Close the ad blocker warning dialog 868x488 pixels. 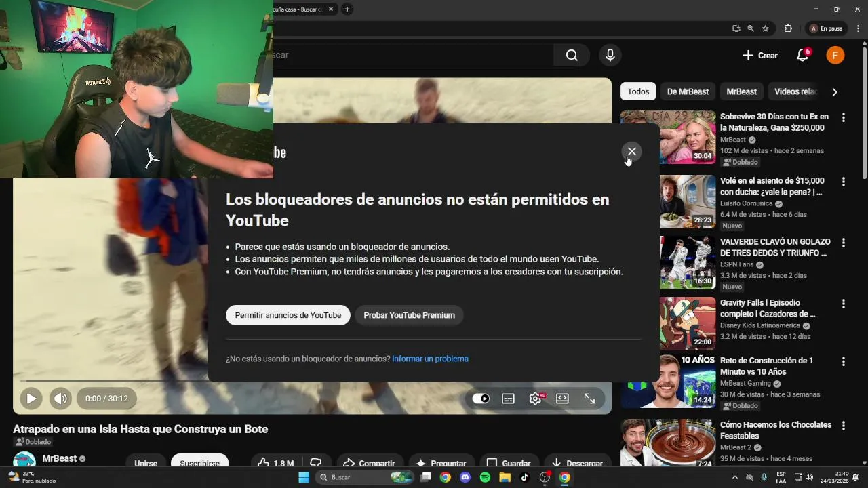pyautogui.click(x=631, y=152)
